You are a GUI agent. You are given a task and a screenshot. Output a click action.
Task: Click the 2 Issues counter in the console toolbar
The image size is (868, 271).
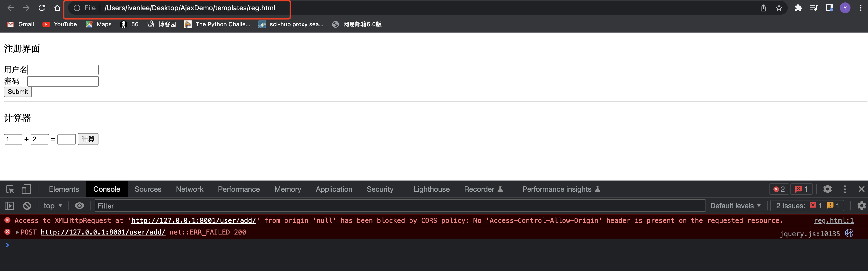(x=807, y=206)
